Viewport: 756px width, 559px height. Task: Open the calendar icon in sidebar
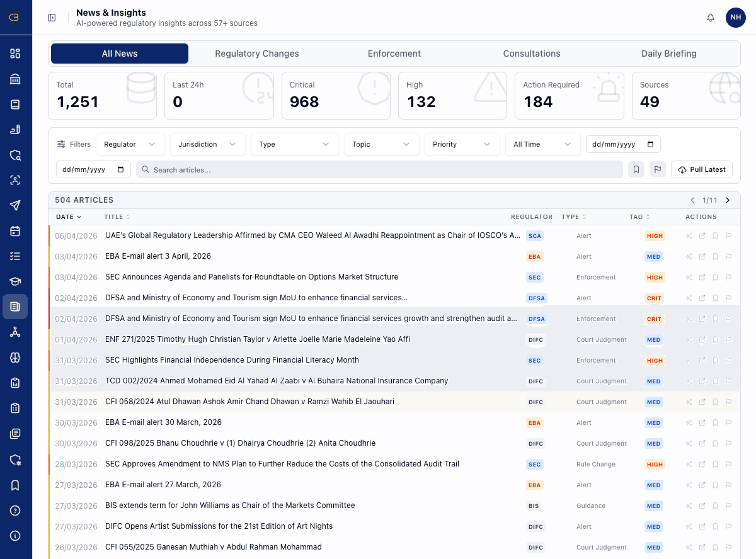coord(16,231)
